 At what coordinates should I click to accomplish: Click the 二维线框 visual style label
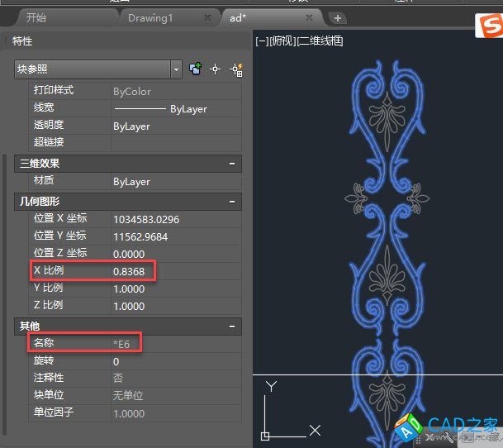tap(320, 41)
